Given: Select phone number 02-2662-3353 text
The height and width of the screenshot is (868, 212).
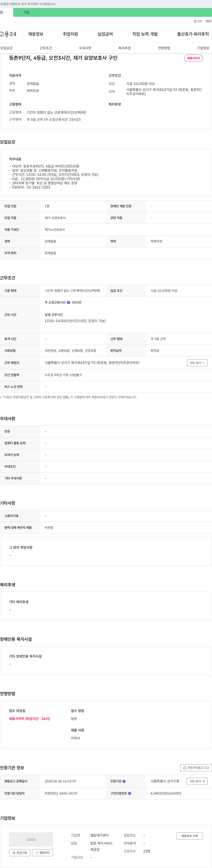Looking at the screenshot, I should [38, 187].
